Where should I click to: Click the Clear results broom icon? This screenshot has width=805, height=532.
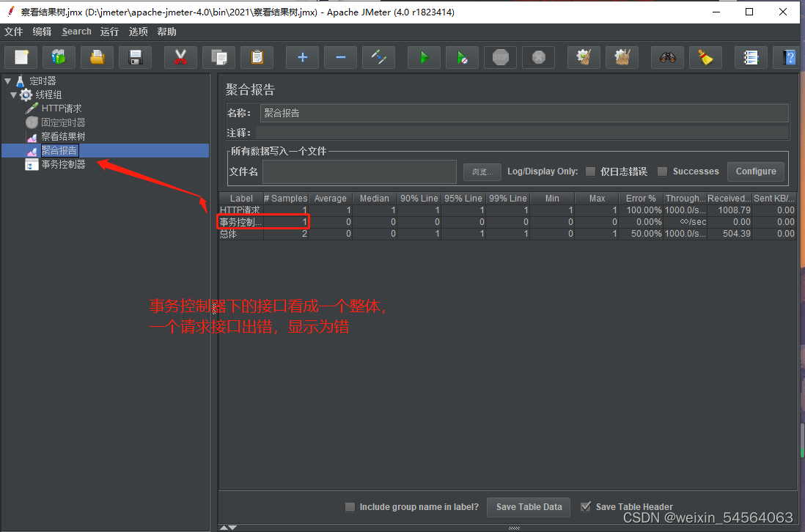584,57
